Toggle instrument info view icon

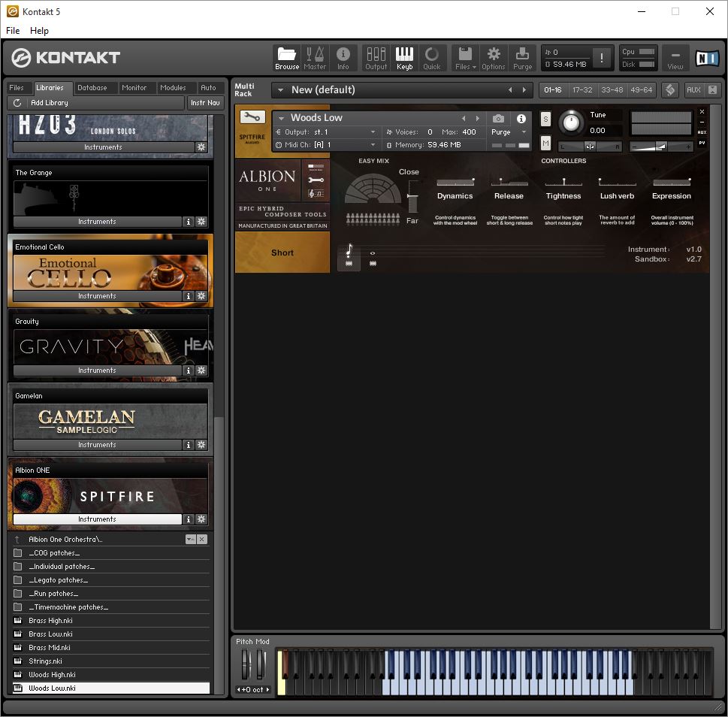click(x=521, y=119)
